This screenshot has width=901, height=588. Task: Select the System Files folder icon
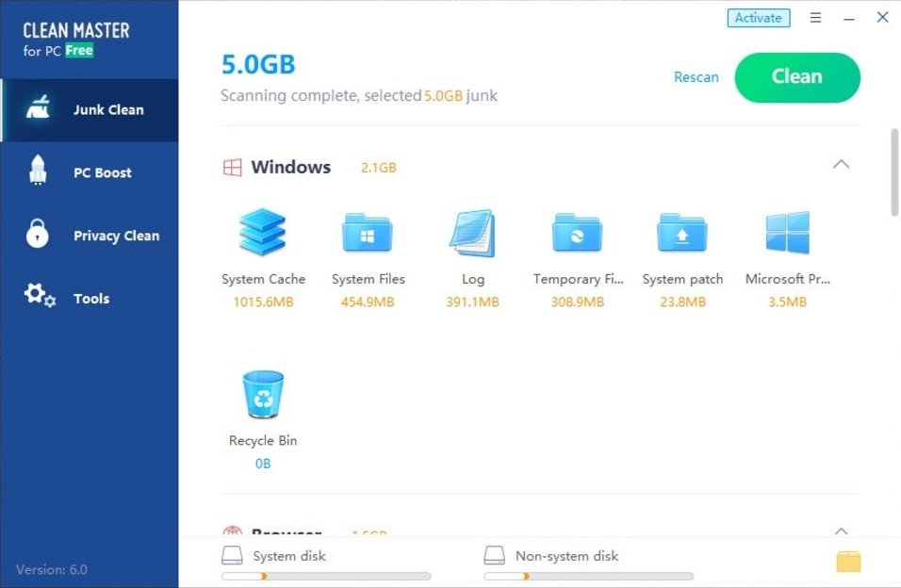[368, 234]
